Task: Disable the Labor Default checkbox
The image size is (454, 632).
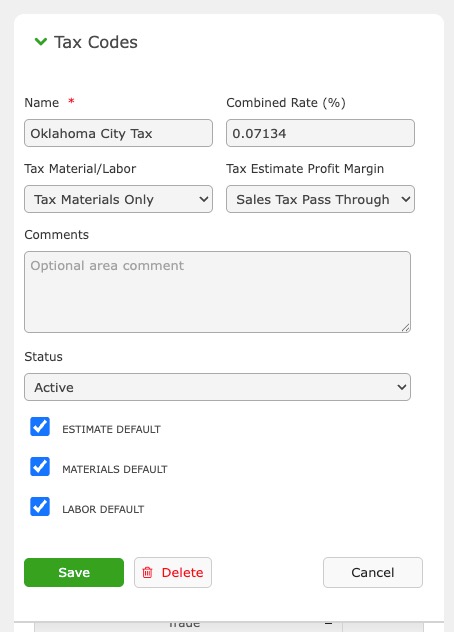Action: [40, 506]
